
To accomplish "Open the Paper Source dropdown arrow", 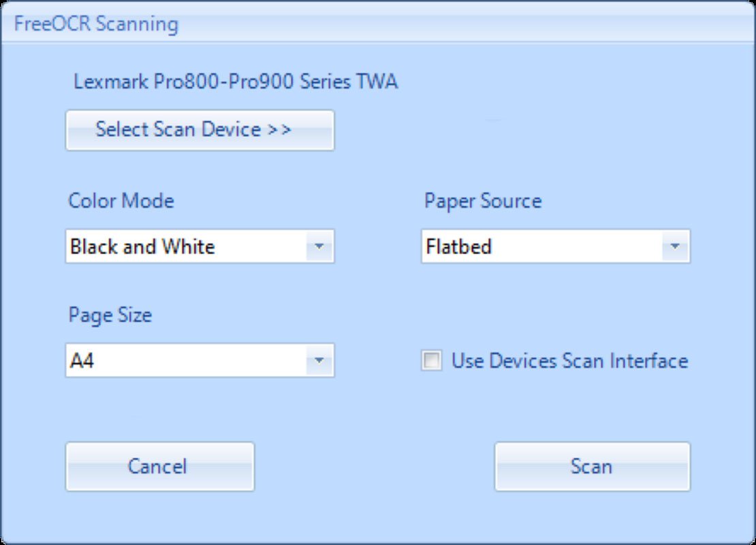I will click(675, 247).
